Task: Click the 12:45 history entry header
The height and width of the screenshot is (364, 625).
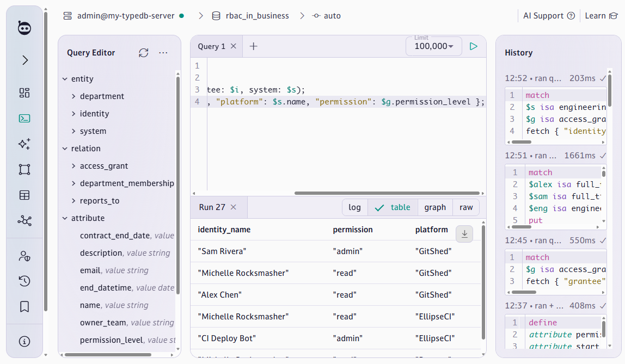Action: tap(555, 240)
